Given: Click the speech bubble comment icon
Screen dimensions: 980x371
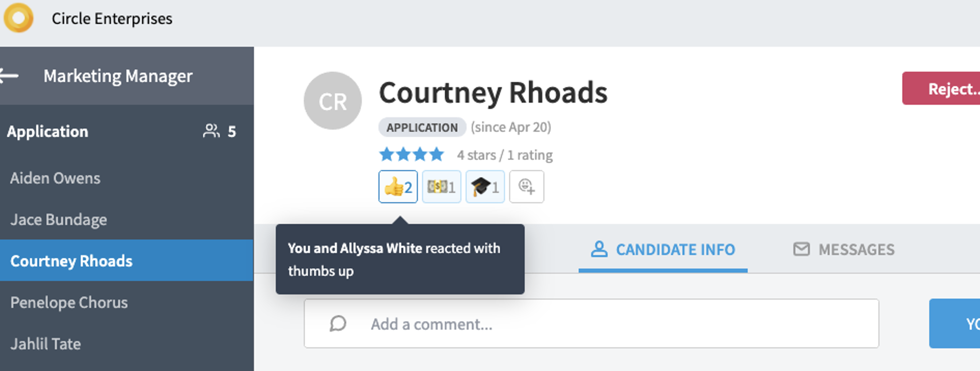Looking at the screenshot, I should coord(338,324).
